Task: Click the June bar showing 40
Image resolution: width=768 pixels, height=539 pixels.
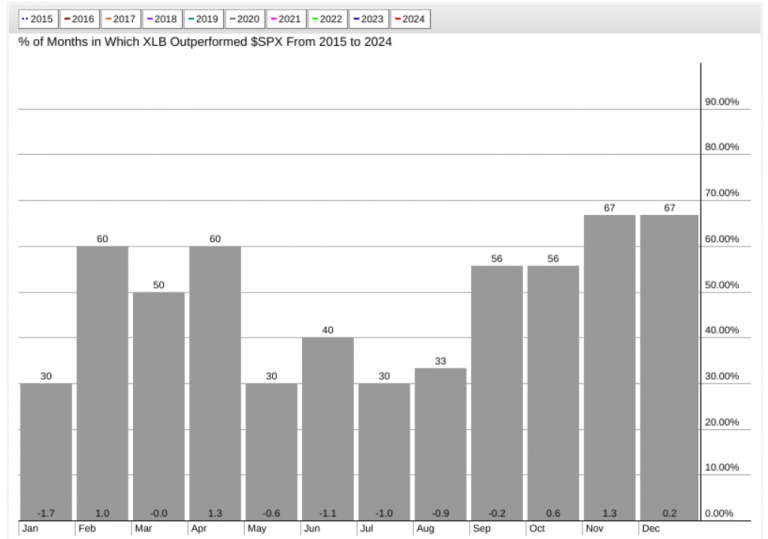Action: (328, 429)
